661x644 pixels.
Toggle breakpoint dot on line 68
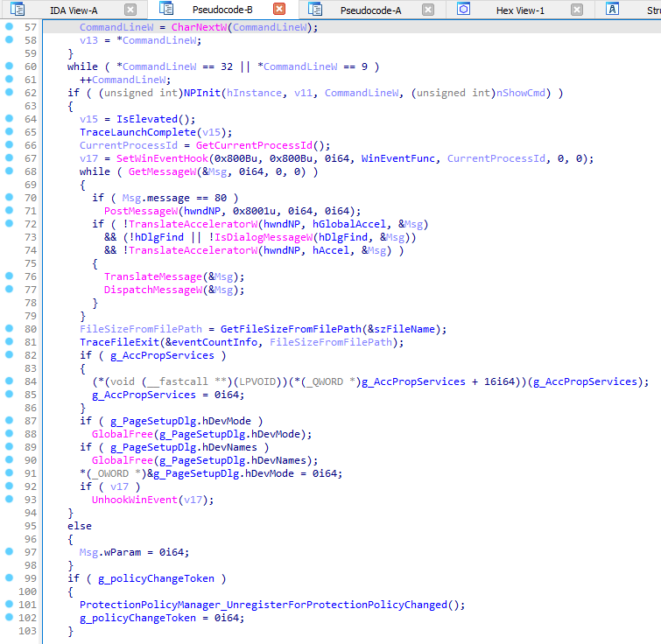point(9,171)
